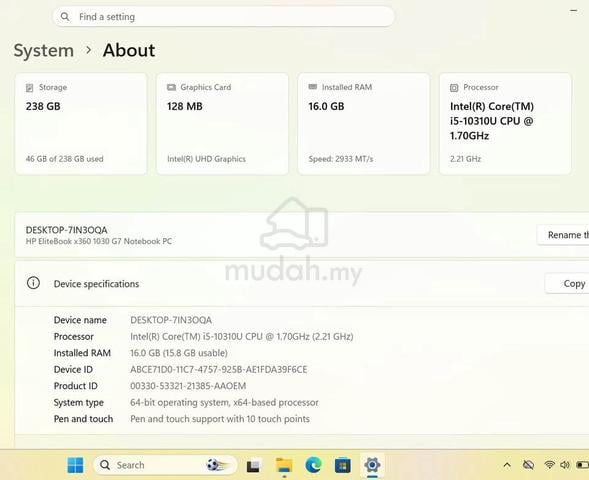This screenshot has width=589, height=480.
Task: Click the Device specifications info icon
Action: [33, 283]
